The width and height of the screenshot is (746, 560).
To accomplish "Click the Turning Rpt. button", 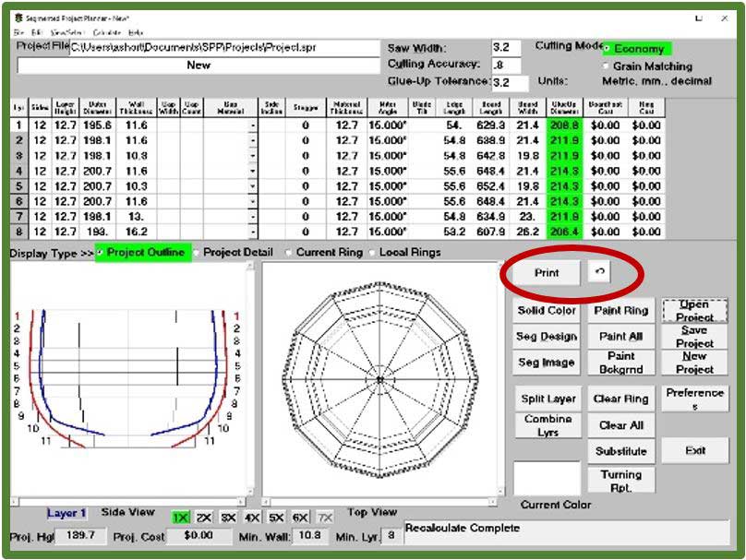I will coord(620,481).
